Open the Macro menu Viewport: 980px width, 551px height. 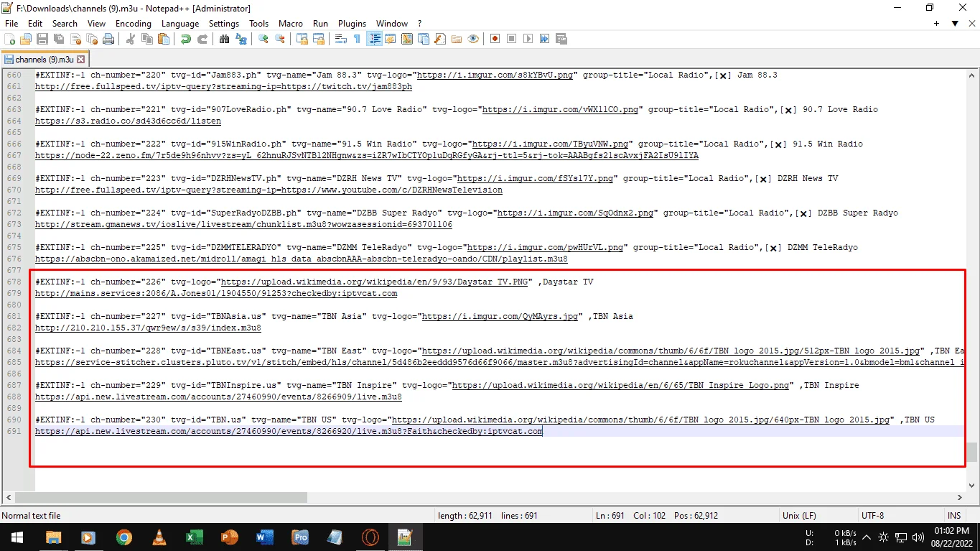tap(291, 24)
